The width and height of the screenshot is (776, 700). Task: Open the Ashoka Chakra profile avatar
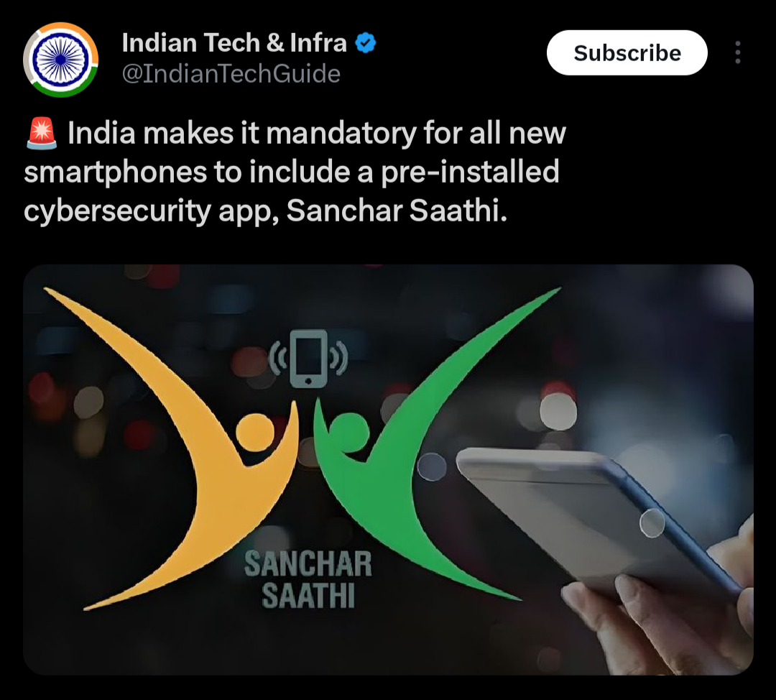[61, 60]
